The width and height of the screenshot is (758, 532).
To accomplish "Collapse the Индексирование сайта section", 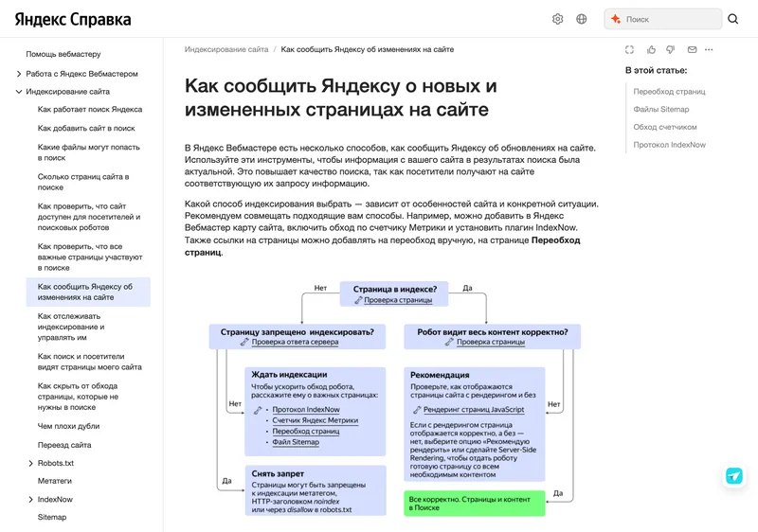I will coord(18,92).
